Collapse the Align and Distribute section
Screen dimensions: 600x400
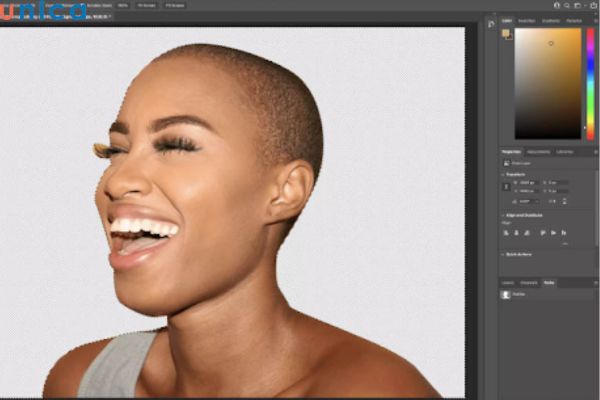tap(503, 215)
